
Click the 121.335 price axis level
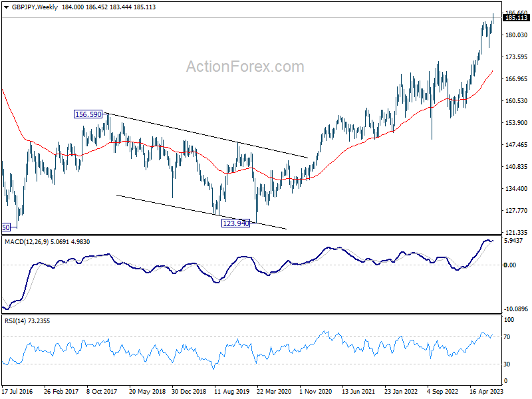[516, 232]
